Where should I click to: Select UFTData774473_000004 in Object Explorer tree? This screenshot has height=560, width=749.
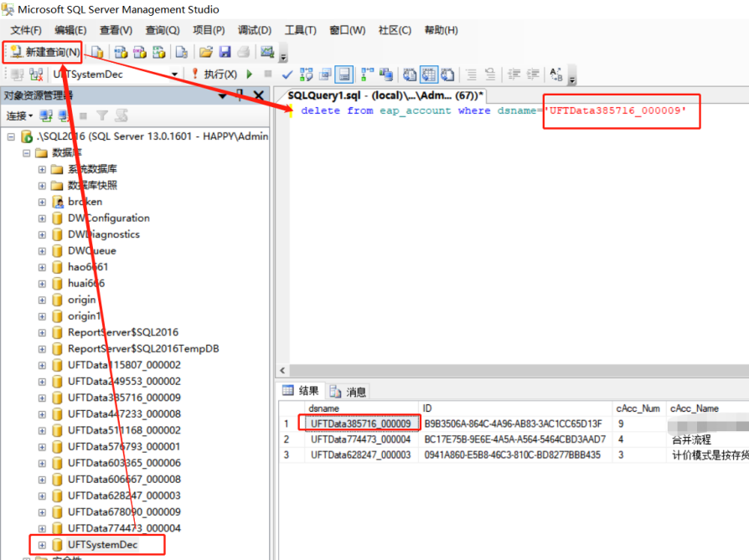(124, 528)
